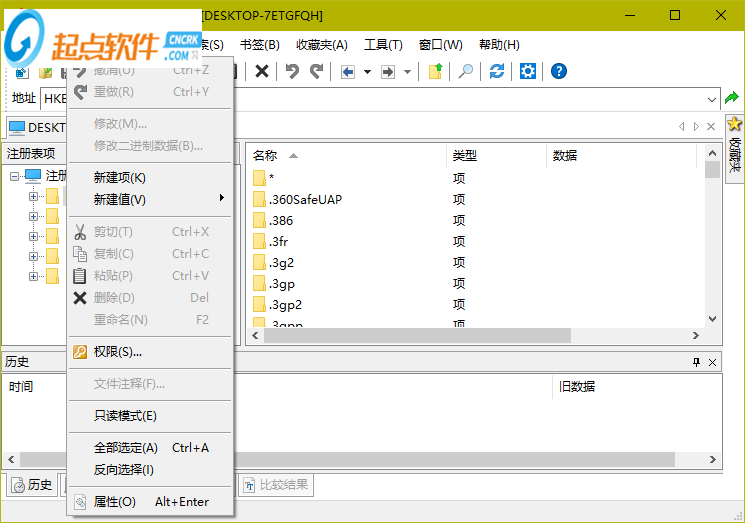Toggle 只读模式(E) read-only mode
This screenshot has width=745, height=523.
tap(125, 416)
